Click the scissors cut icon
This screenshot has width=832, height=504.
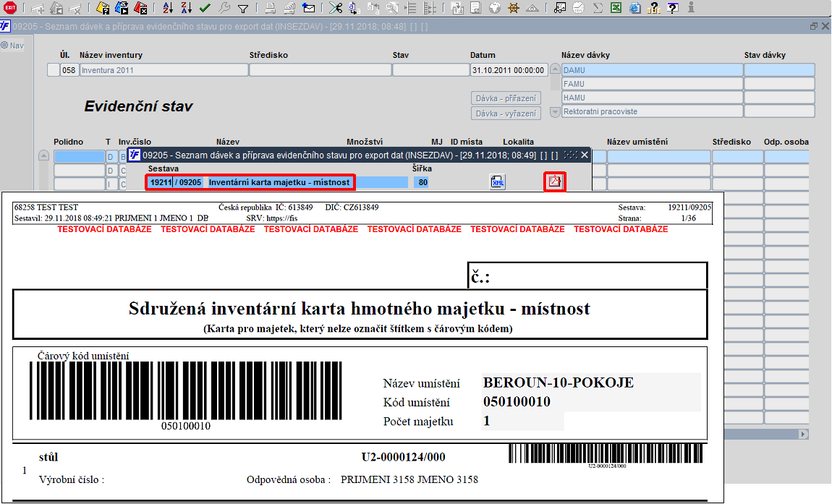(335, 9)
